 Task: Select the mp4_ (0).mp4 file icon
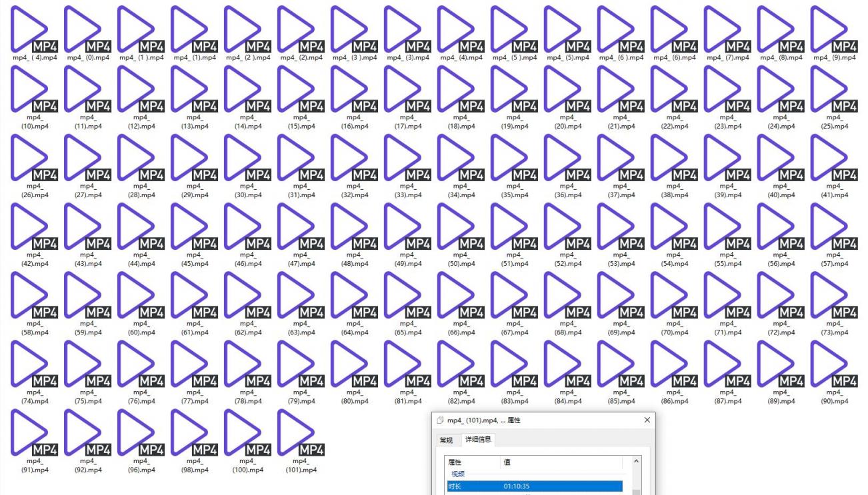tap(83, 30)
